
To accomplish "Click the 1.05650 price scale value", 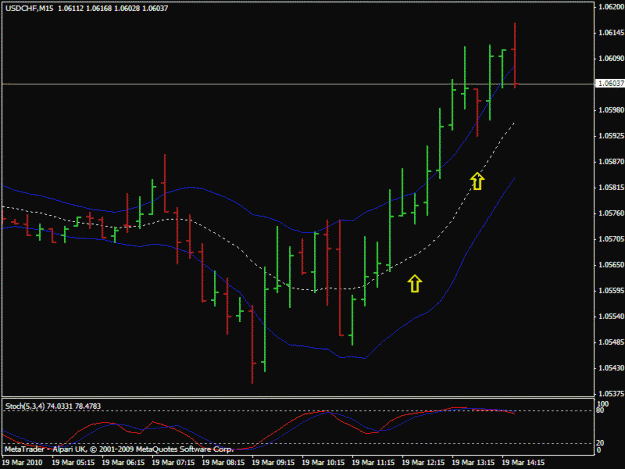I will click(x=611, y=265).
